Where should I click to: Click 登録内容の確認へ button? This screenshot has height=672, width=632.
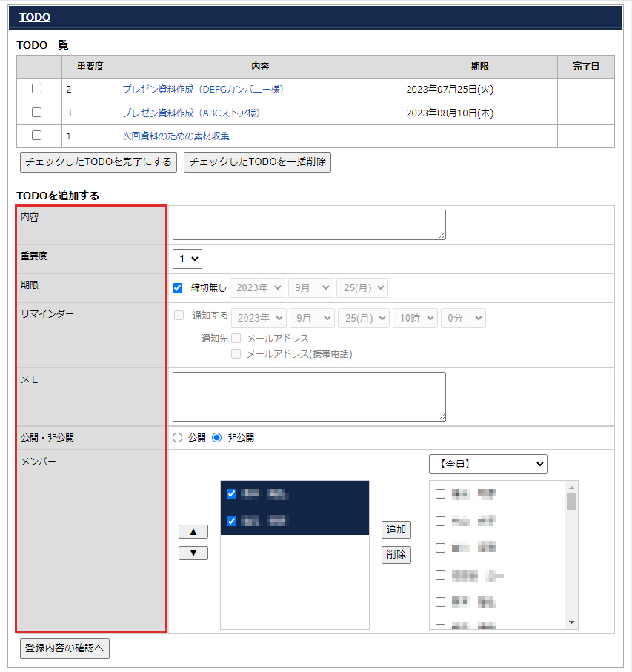coord(64,648)
